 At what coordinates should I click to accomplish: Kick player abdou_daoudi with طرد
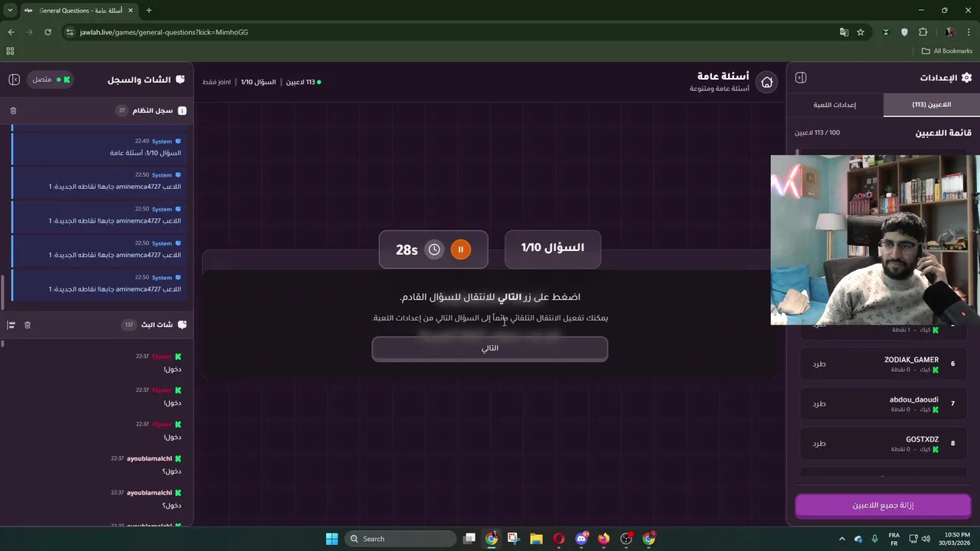tap(819, 403)
